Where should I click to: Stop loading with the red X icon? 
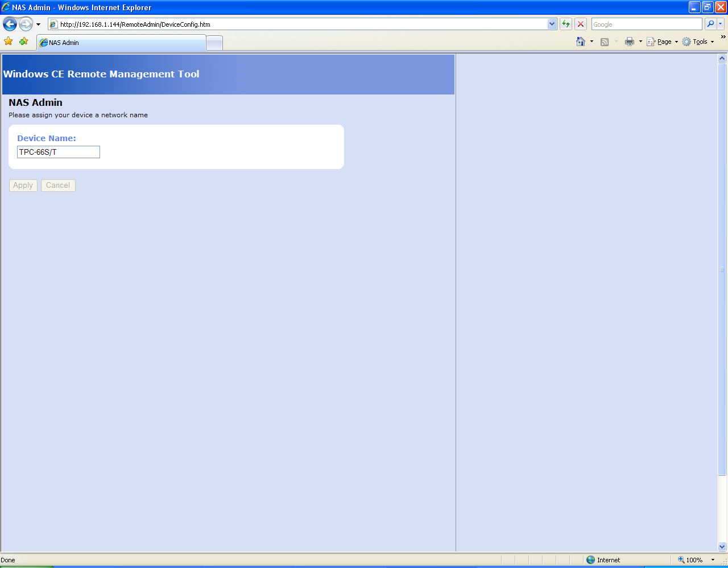click(x=581, y=24)
